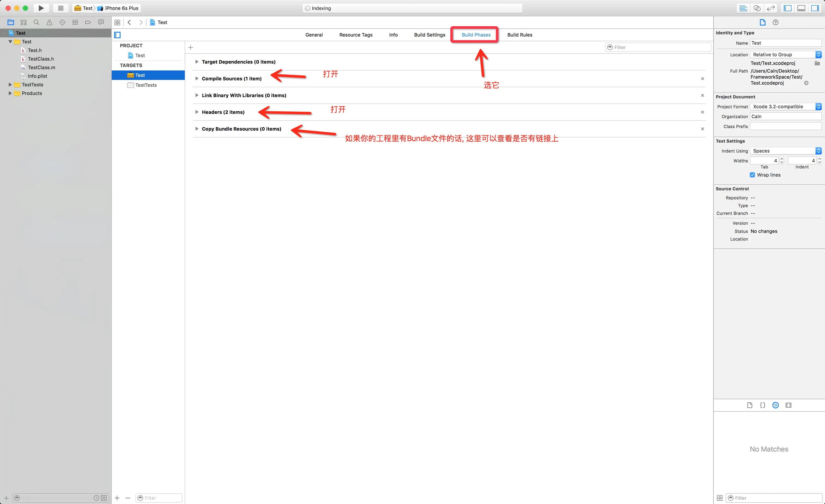Open the Breakpoint navigator icon
This screenshot has width=825, height=504.
click(x=88, y=22)
